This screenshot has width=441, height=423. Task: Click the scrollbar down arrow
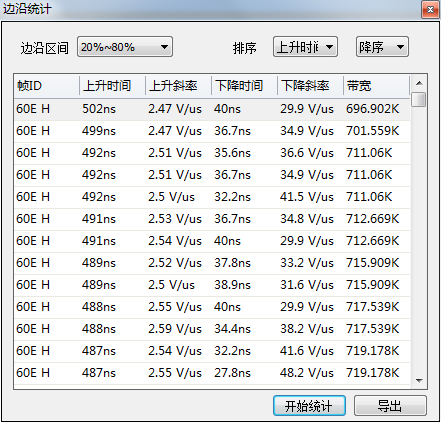tap(419, 380)
